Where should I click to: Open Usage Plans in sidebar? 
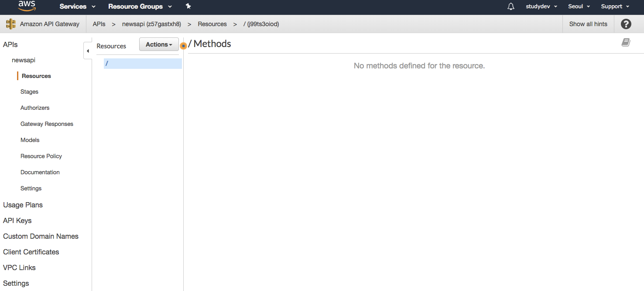(23, 205)
